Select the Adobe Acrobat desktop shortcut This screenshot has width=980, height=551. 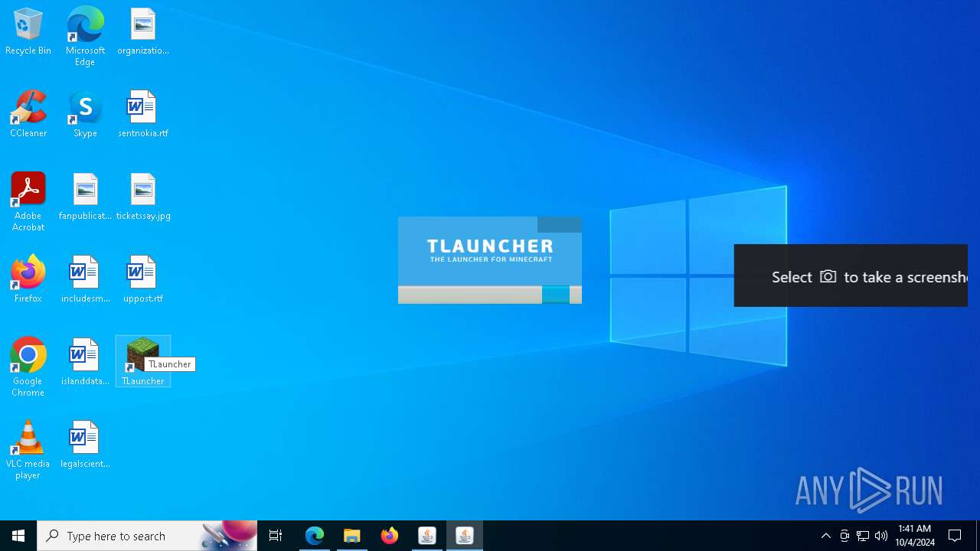point(28,202)
